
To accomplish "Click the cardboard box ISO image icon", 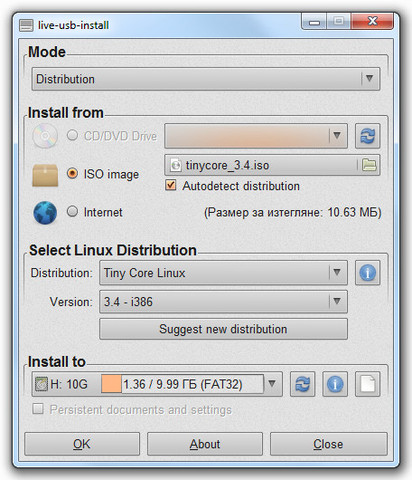I will (x=45, y=175).
